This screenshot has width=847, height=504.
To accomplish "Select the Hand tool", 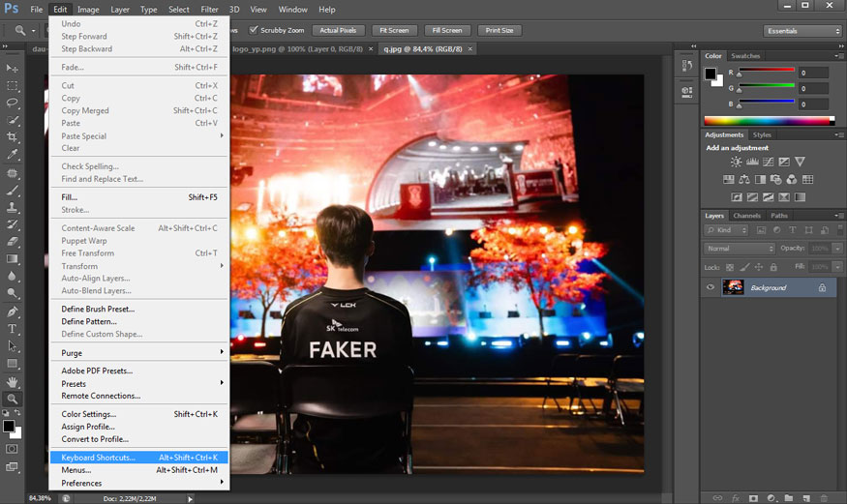I will click(x=13, y=381).
